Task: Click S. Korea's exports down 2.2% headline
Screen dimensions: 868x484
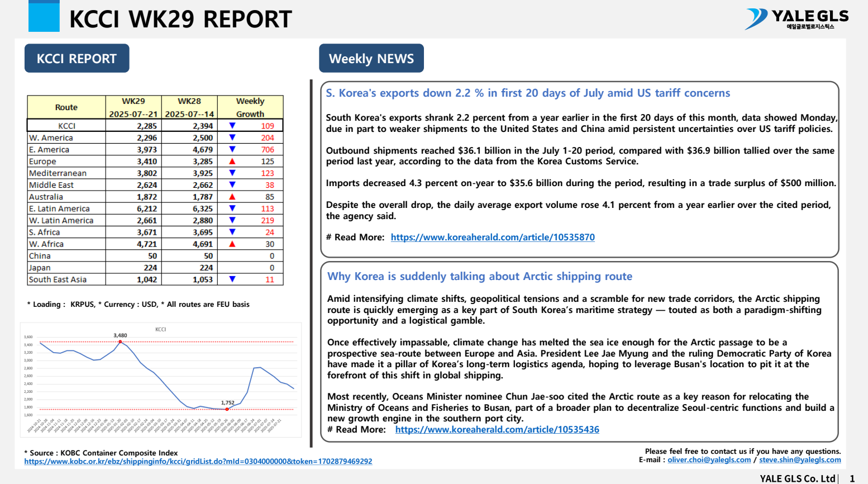Action: pyautogui.click(x=528, y=93)
